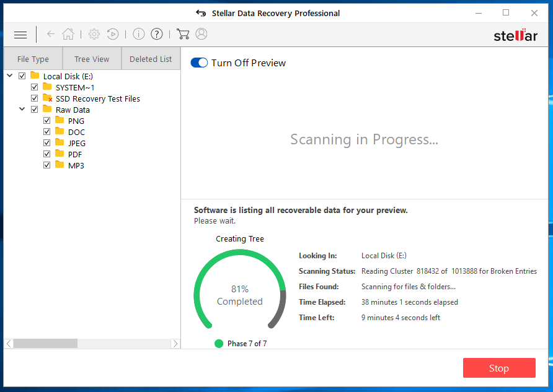
Task: Select the SYSTEM~1 label
Action: (x=75, y=88)
